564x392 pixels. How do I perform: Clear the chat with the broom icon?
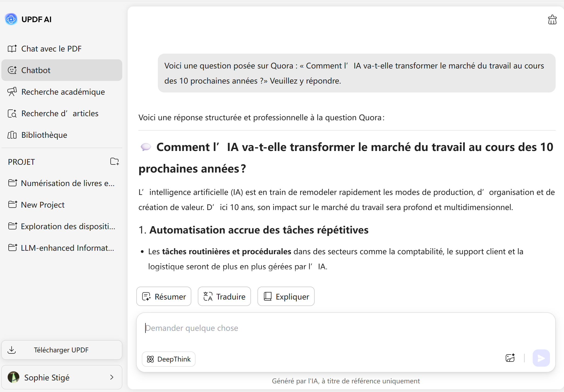click(x=552, y=20)
